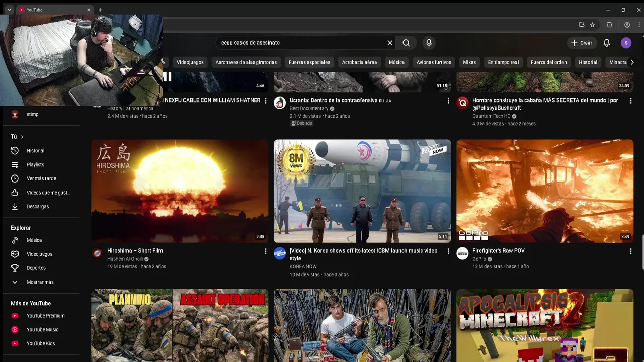
Task: Select the Fuerza del orden chip
Action: point(549,62)
